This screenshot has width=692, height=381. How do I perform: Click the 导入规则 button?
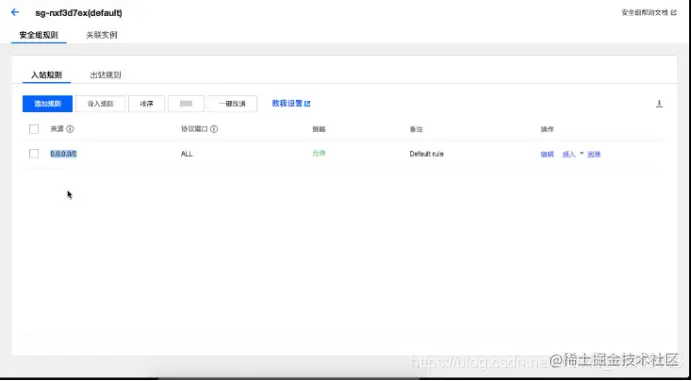coord(100,104)
